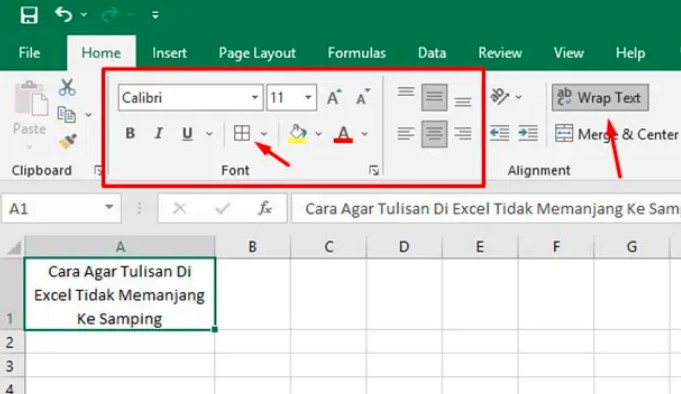Viewport: 681px width, 394px height.
Task: Click the Align Right icon
Action: pos(463,133)
